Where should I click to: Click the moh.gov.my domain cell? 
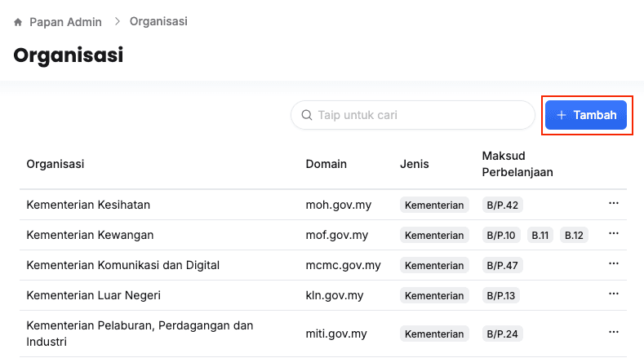[336, 205]
